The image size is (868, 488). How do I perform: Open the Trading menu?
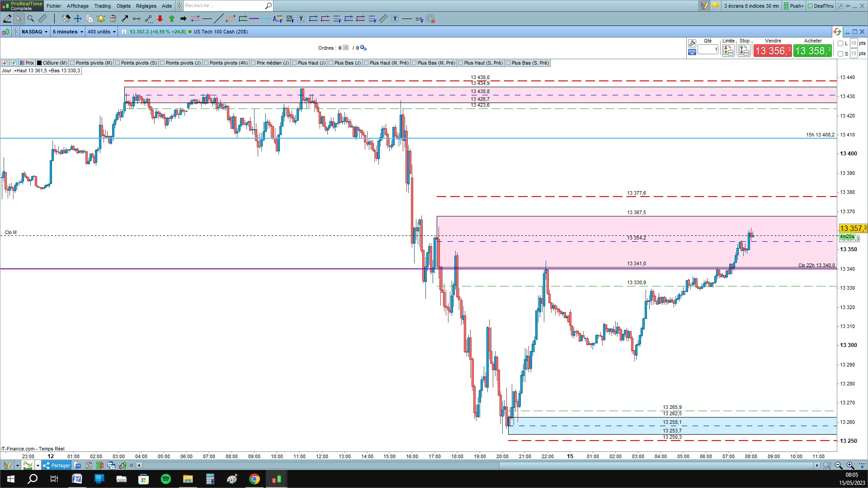[102, 6]
